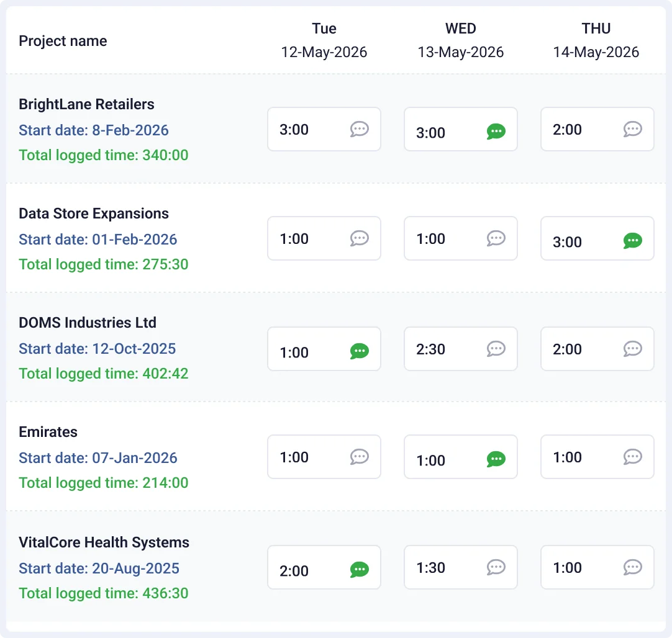Edit VitalCore Health Tuesday time 2:00
The image size is (672, 638).
pos(324,567)
